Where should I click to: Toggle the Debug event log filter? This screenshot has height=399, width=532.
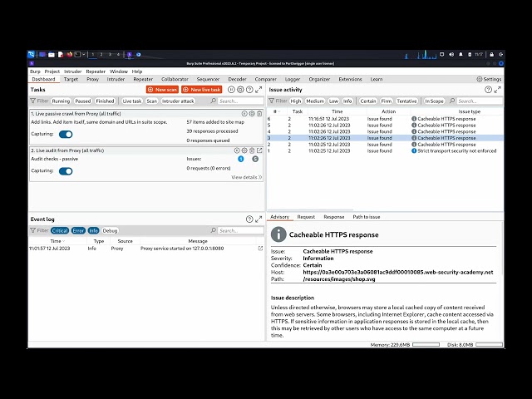[110, 231]
